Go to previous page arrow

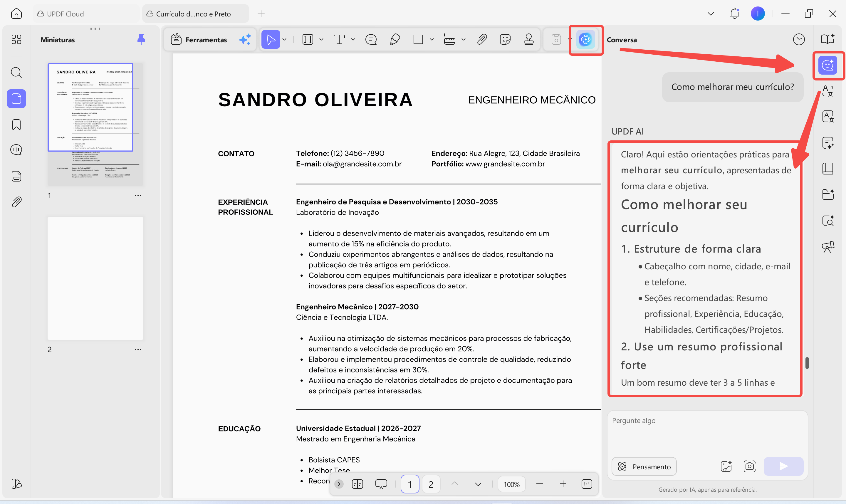[454, 484]
